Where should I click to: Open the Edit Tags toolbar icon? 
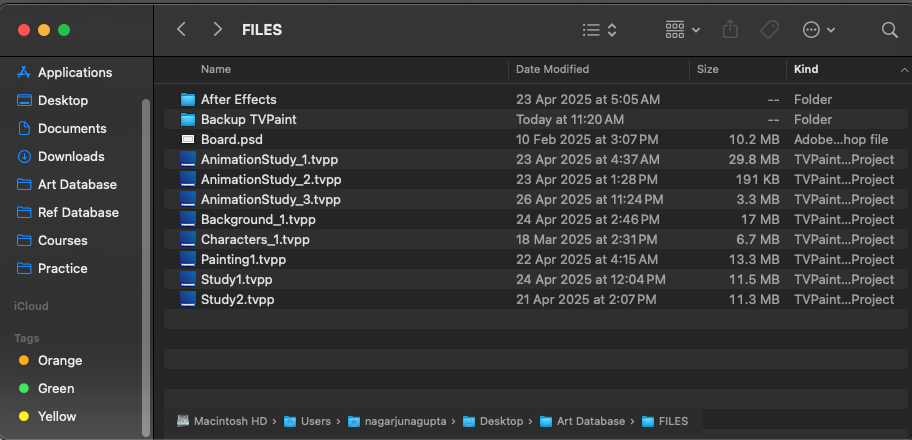(770, 30)
